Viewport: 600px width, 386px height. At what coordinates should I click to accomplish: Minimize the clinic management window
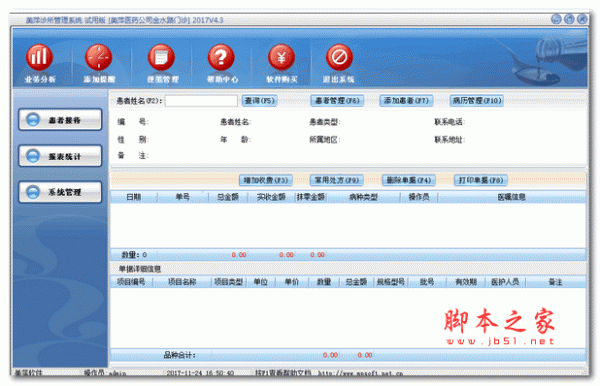[556, 19]
